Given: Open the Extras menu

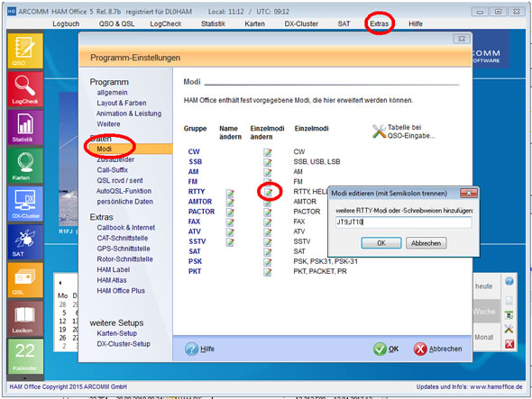Looking at the screenshot, I should point(379,23).
